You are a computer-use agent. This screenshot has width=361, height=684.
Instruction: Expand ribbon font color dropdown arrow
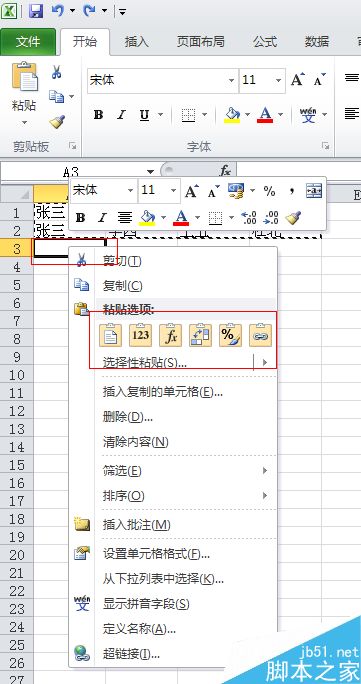(x=280, y=115)
